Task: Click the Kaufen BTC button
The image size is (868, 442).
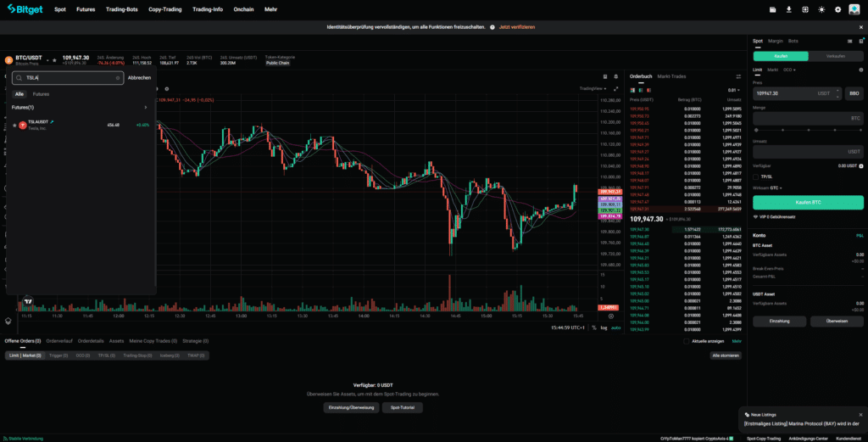Action: [x=808, y=203]
